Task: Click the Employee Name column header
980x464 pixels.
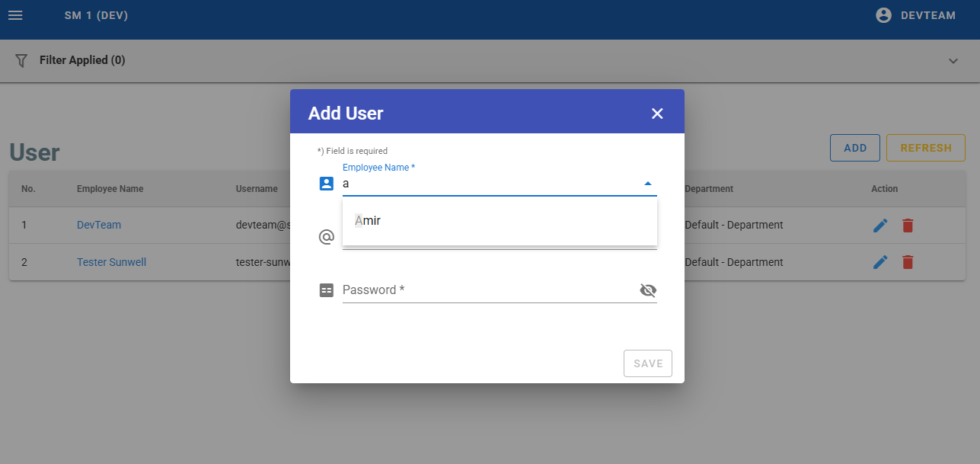Action: (110, 189)
